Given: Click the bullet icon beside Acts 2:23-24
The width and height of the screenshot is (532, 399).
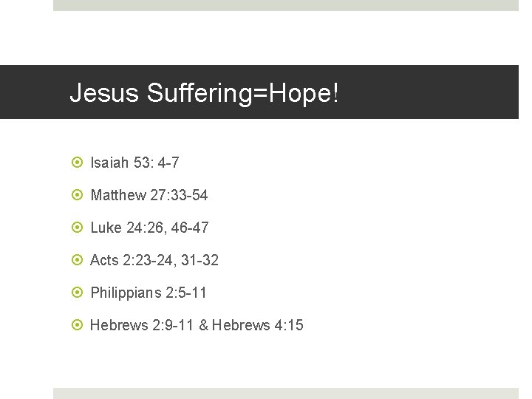Looking at the screenshot, I should tap(77, 259).
